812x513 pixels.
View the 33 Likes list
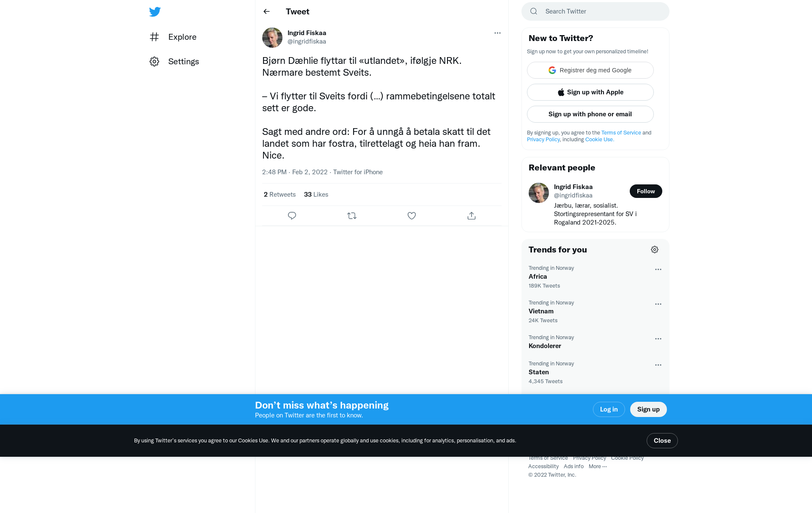pyautogui.click(x=316, y=195)
